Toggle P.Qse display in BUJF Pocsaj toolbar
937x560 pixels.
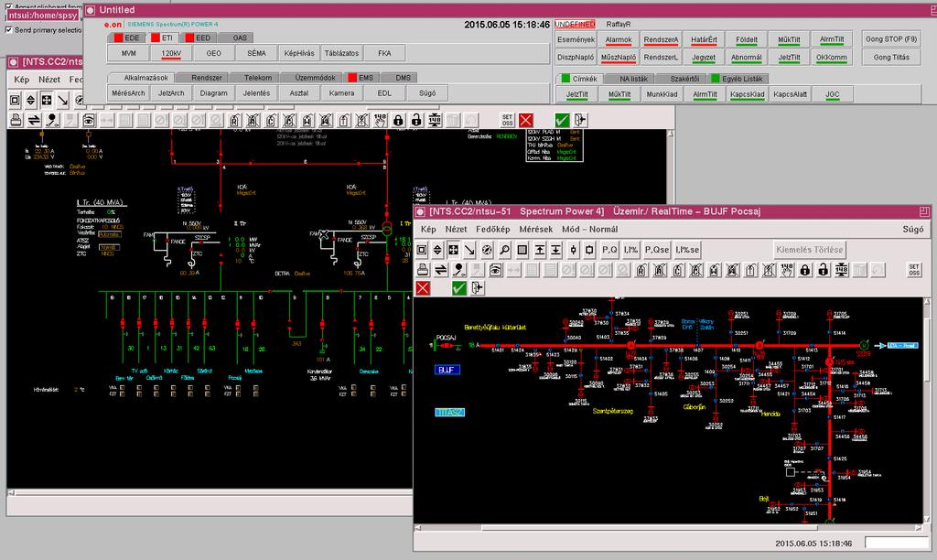click(657, 250)
